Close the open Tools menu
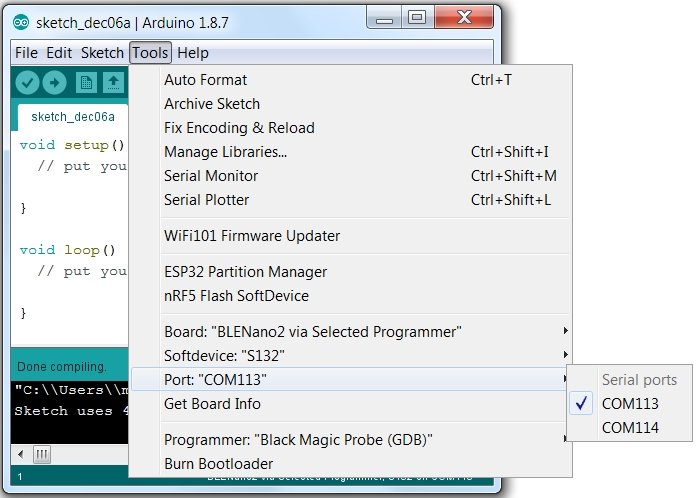 pos(150,53)
